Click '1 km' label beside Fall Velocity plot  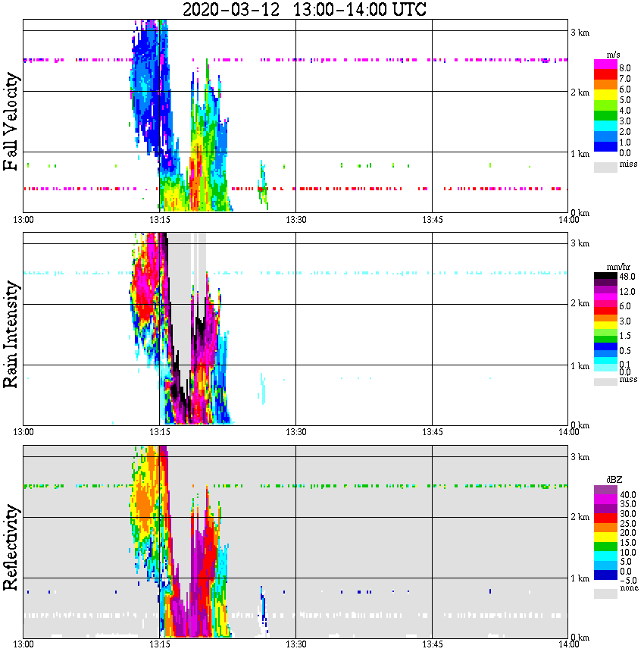coord(580,154)
